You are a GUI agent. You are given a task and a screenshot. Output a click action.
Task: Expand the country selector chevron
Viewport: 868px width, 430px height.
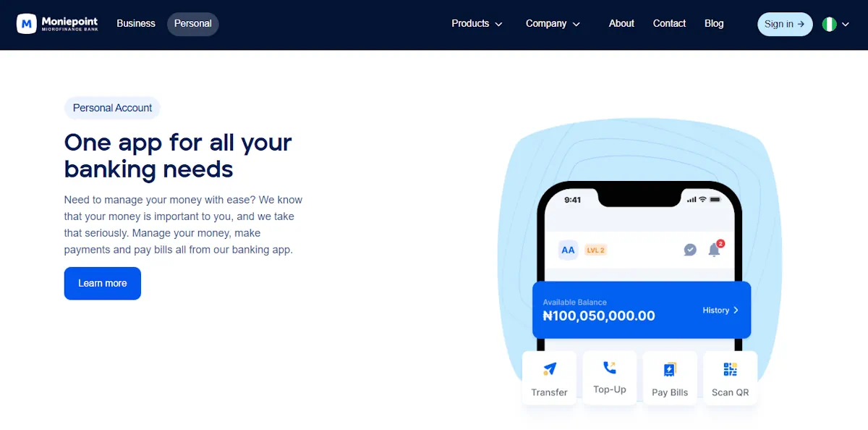pos(843,24)
